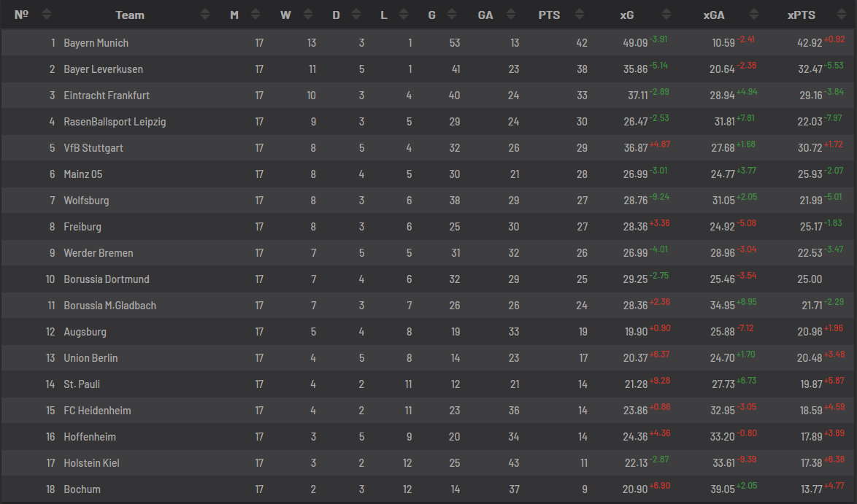Select the Holstein Kiel row
This screenshot has height=504, width=857.
[x=428, y=463]
